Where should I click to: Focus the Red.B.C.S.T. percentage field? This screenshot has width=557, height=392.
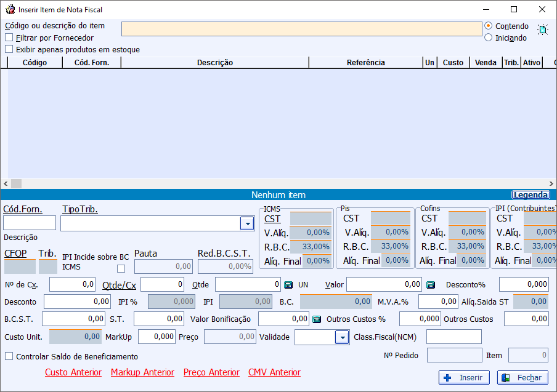coord(226,266)
